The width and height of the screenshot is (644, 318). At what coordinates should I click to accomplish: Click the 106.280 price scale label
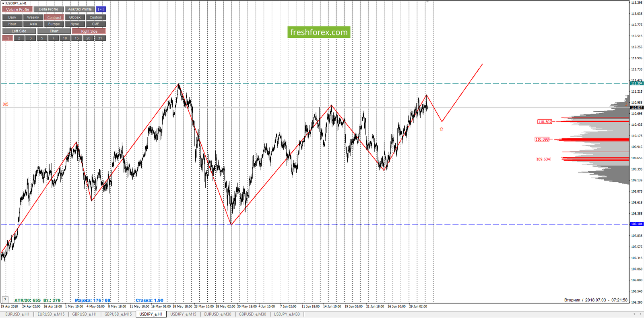tap(637, 302)
